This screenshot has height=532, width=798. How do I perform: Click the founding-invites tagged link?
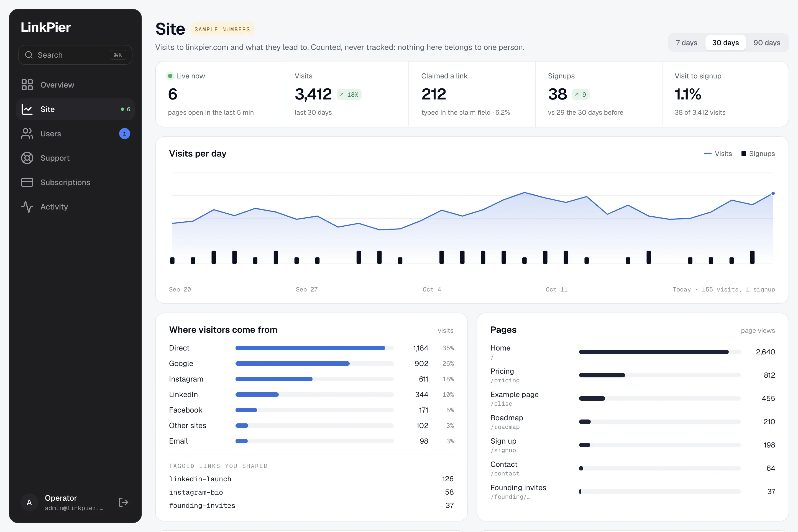[x=202, y=505]
